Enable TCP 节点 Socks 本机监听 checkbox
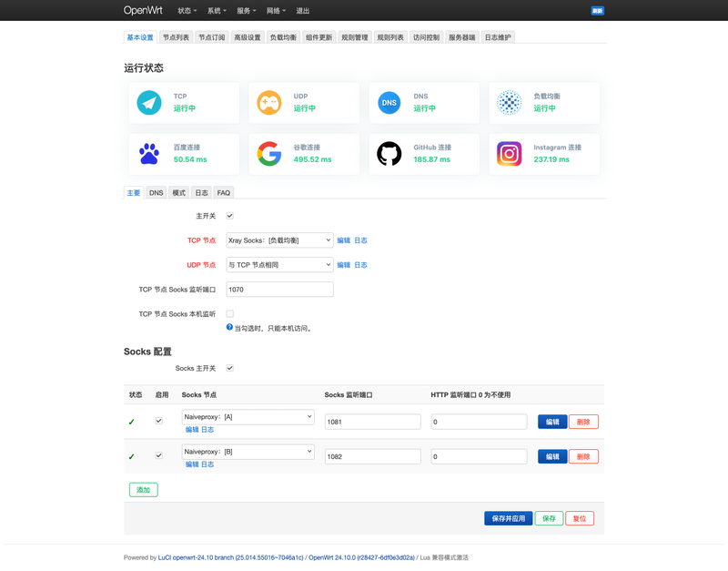Image resolution: width=728 pixels, height=571 pixels. (x=230, y=314)
